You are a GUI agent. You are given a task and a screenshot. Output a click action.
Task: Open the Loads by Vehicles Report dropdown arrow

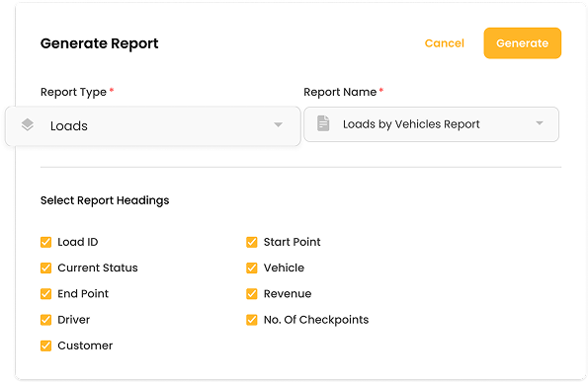click(540, 123)
